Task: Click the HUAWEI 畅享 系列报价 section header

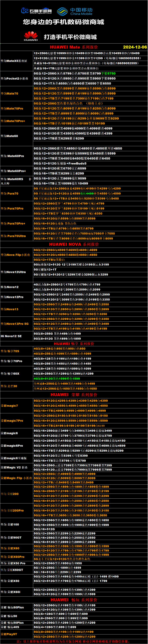Action: (74, 344)
